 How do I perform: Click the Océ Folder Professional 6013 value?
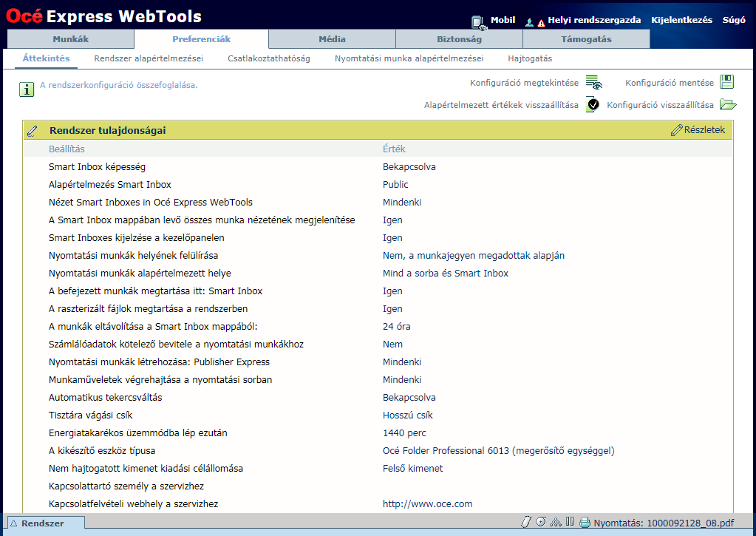click(x=499, y=450)
